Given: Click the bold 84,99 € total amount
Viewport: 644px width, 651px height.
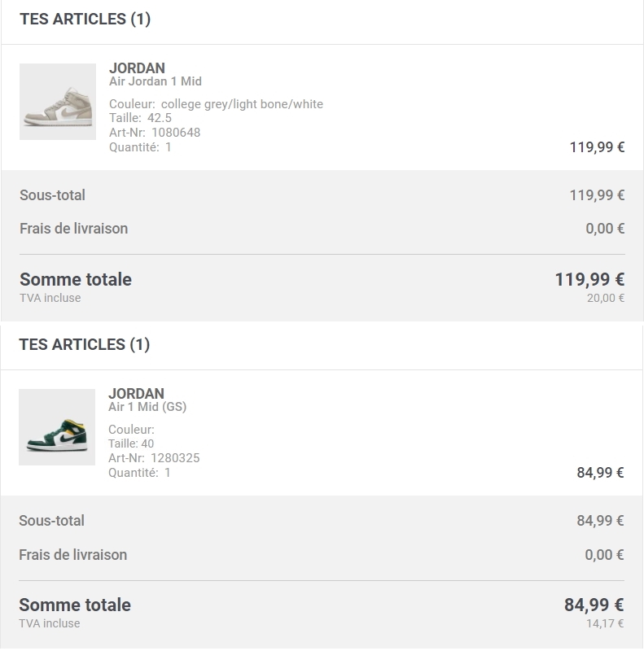Looking at the screenshot, I should point(594,605).
